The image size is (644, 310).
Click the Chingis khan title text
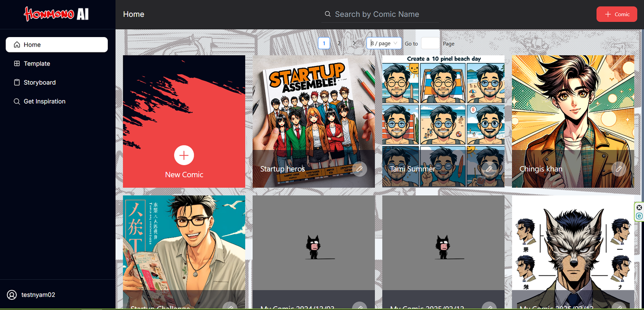point(541,169)
